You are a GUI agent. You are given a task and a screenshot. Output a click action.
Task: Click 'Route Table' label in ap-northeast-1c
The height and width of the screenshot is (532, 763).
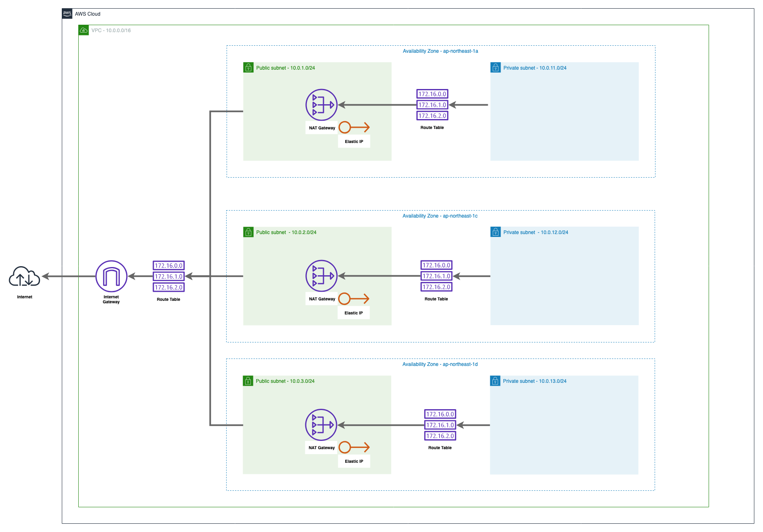[436, 299]
